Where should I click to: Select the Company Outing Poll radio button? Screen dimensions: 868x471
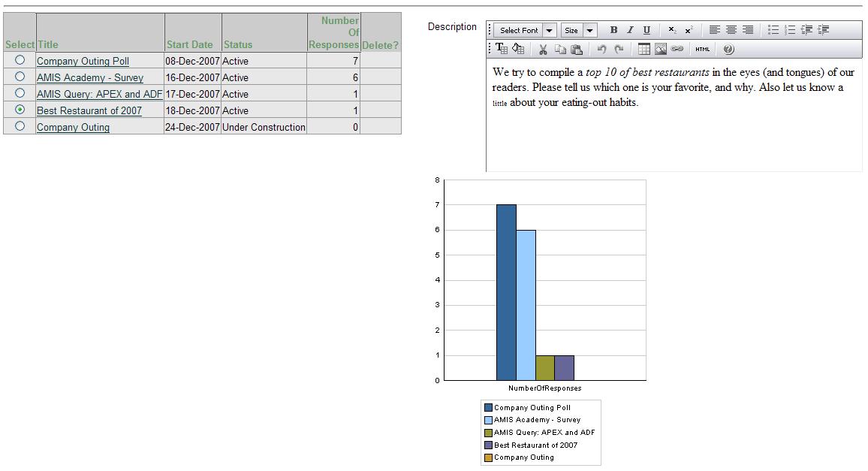(20, 60)
